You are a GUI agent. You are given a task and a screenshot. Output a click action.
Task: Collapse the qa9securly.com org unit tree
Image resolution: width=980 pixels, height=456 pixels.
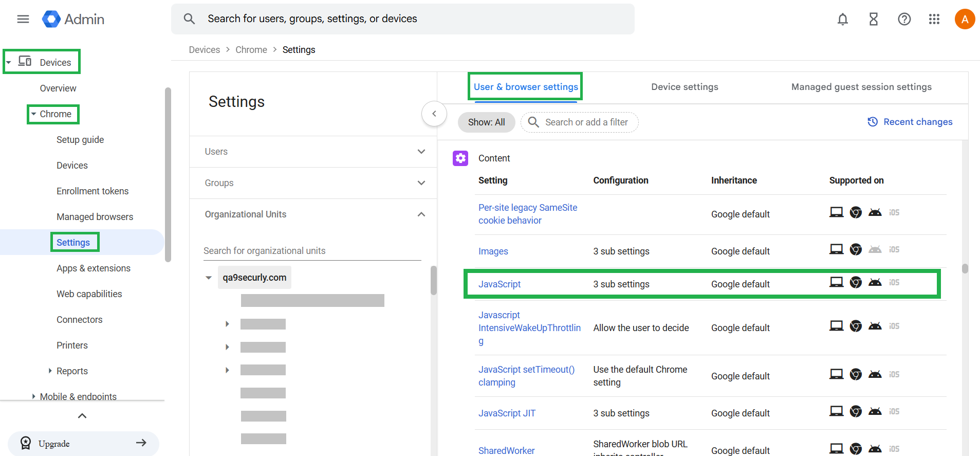click(x=209, y=278)
